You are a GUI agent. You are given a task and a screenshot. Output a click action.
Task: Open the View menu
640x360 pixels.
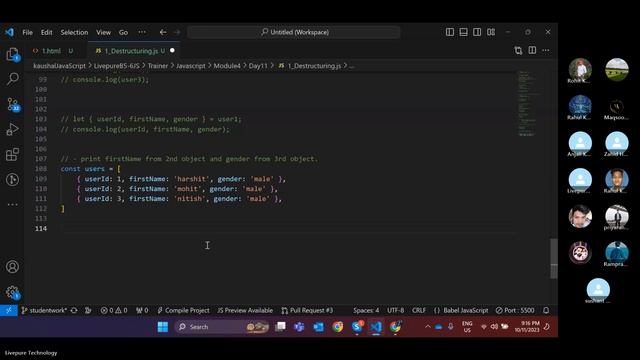(x=103, y=32)
